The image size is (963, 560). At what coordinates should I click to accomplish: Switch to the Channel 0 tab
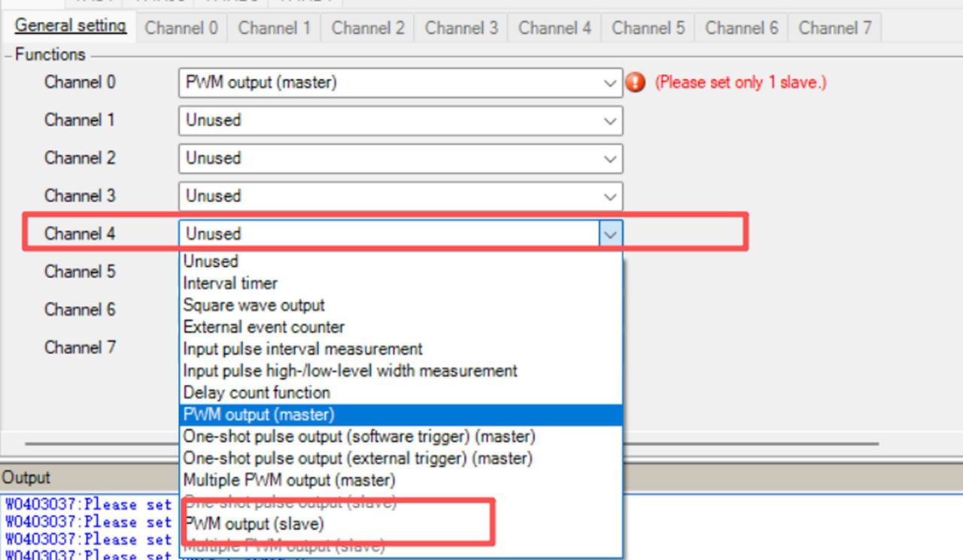[181, 28]
